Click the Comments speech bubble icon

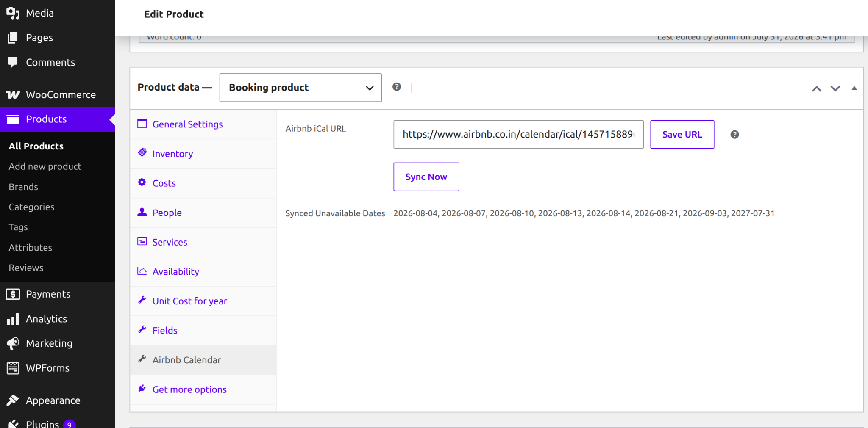point(13,62)
